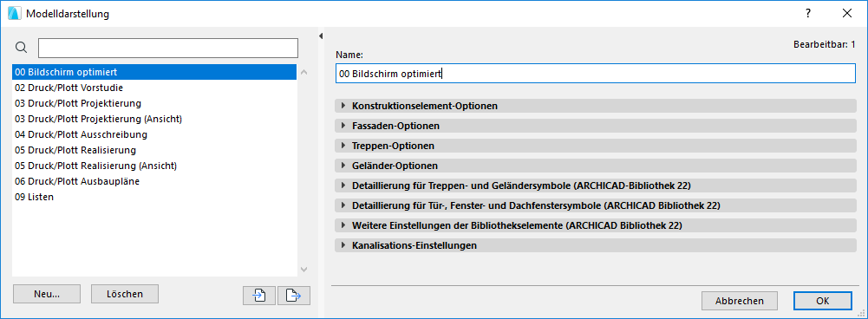Expand Kanalisations-Einstellungen section
868x319 pixels.
[596, 244]
